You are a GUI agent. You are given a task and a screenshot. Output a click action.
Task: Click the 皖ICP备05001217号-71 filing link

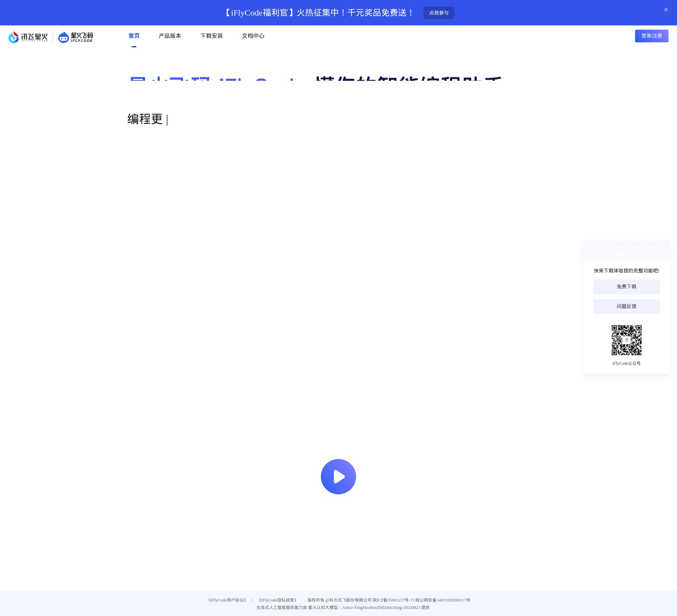pyautogui.click(x=394, y=600)
